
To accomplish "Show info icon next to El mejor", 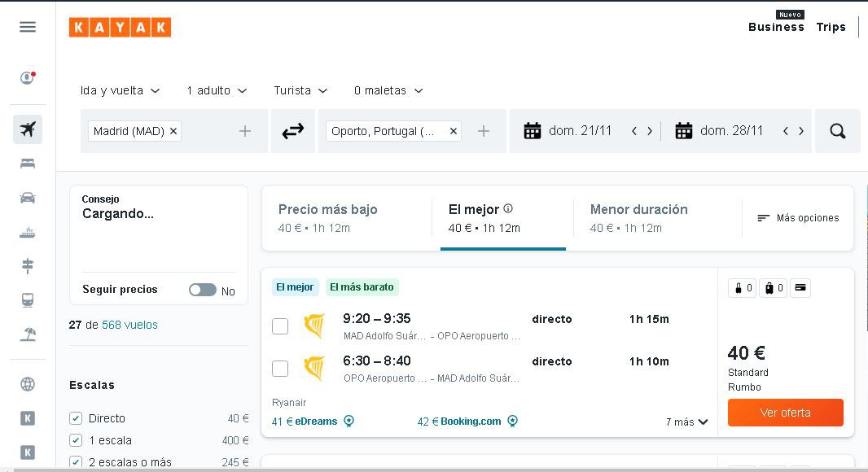I will [x=508, y=208].
